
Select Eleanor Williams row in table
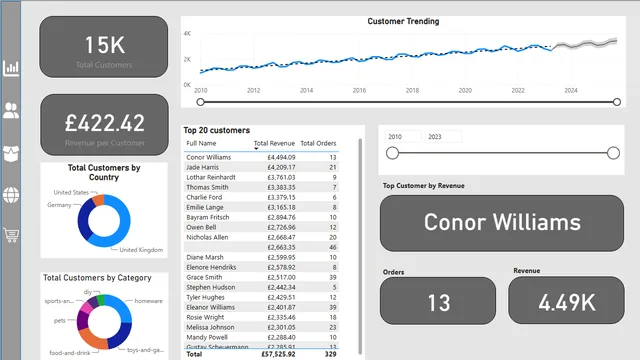261,307
